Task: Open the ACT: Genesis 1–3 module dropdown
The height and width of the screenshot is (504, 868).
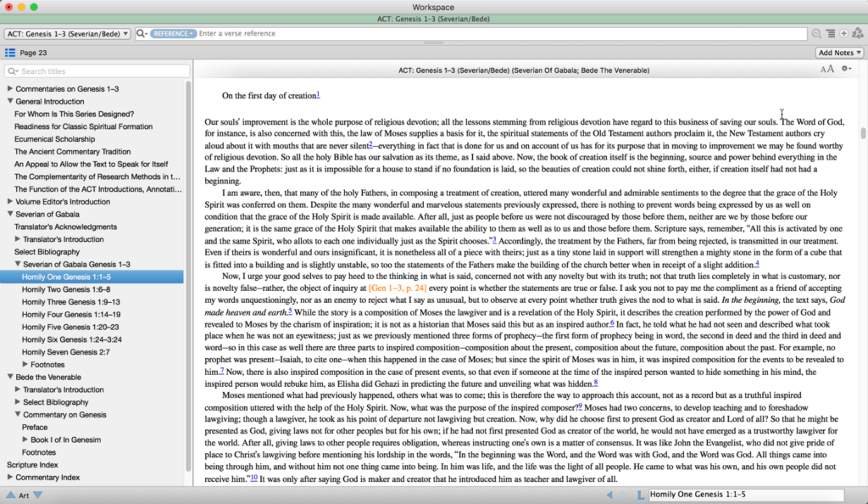Action: click(67, 33)
